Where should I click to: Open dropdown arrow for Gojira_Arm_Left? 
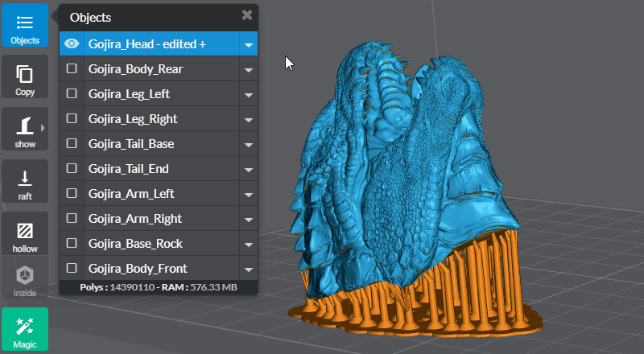click(x=249, y=194)
